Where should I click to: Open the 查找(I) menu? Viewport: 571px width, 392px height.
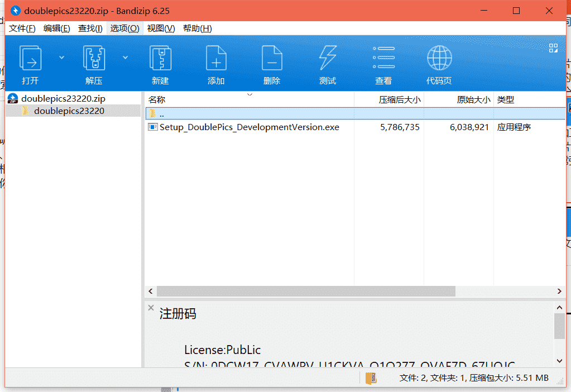[90, 28]
